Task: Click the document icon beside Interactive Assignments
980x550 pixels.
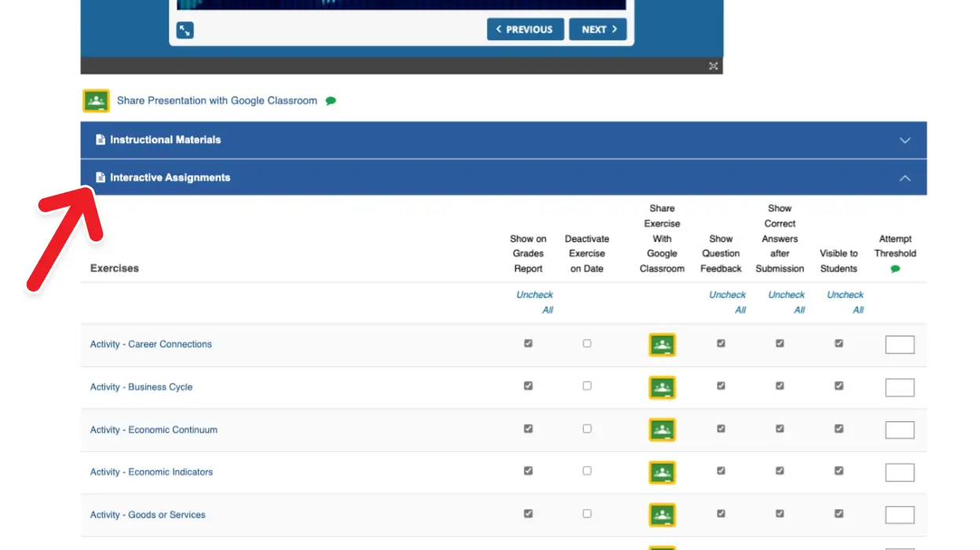Action: (x=100, y=178)
